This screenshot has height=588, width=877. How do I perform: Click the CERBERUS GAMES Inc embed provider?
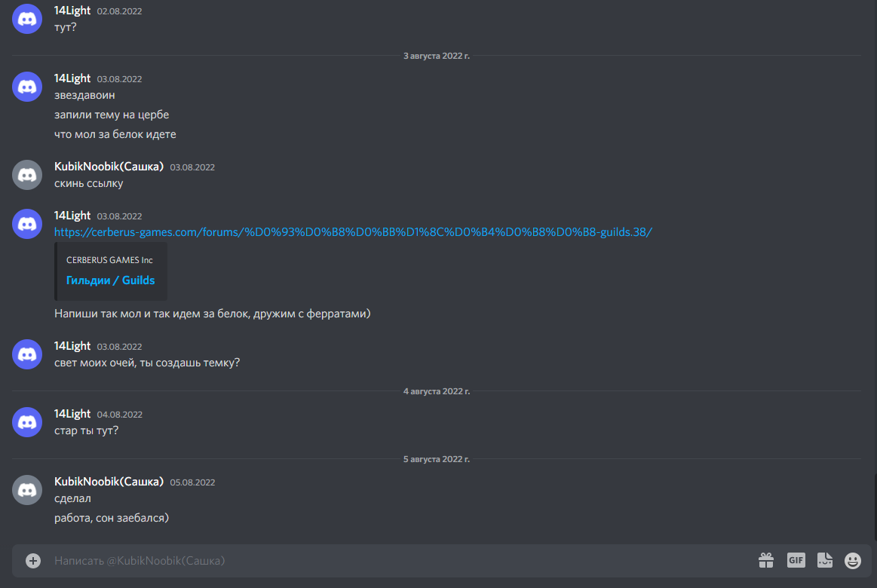pos(109,260)
